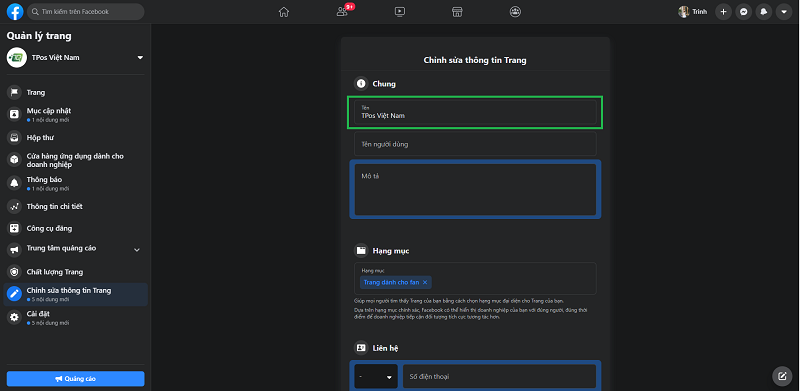Open Hộp thư menu item
The width and height of the screenshot is (800, 391).
(76, 137)
